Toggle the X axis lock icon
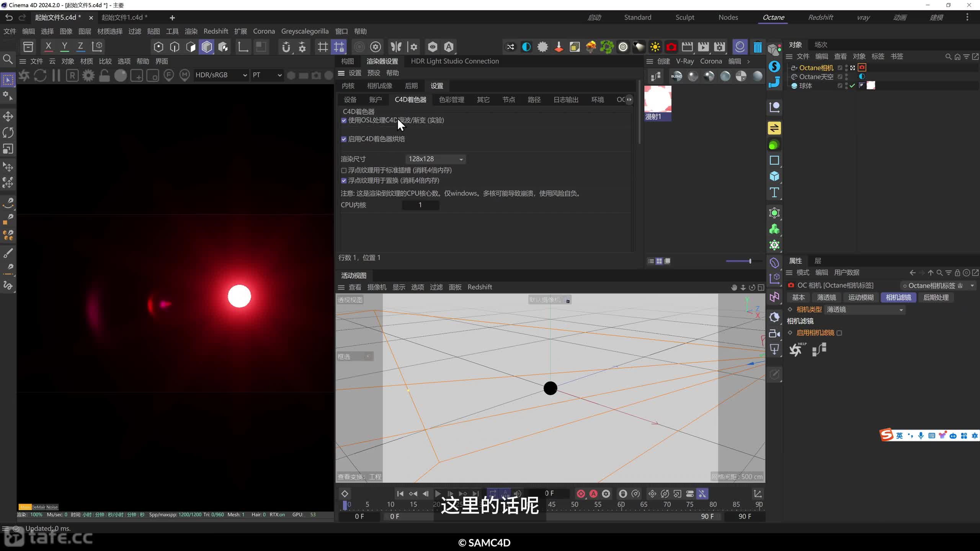Viewport: 980px width, 551px height. coord(48,47)
